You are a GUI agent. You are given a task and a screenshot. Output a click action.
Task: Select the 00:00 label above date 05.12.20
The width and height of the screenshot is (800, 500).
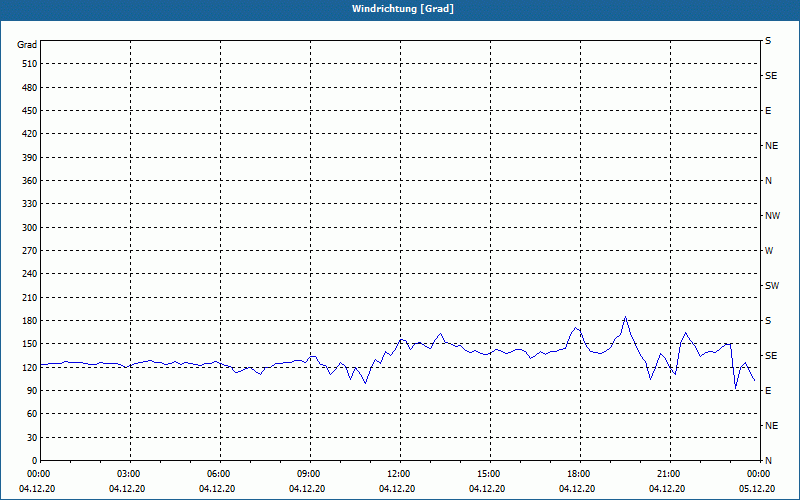point(759,474)
